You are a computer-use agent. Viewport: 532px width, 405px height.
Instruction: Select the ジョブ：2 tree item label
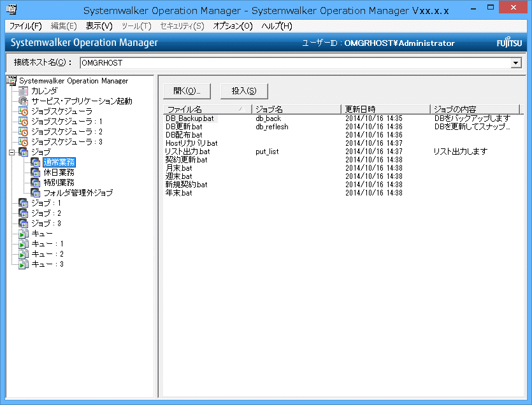[x=46, y=213]
